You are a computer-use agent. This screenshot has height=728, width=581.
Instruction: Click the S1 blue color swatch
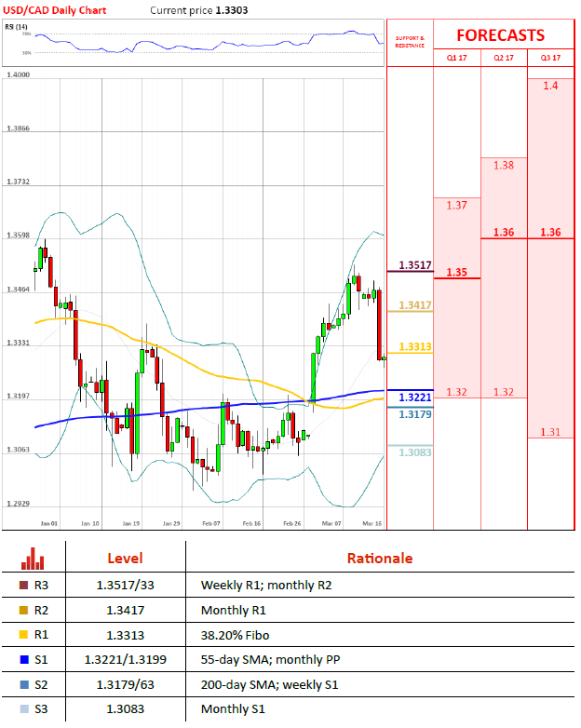(23, 659)
